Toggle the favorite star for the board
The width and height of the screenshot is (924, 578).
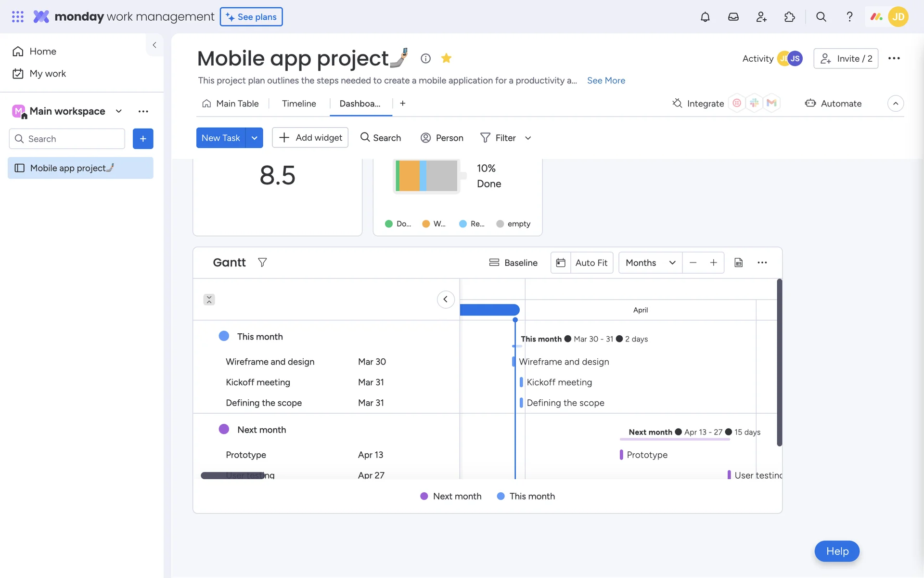(446, 58)
